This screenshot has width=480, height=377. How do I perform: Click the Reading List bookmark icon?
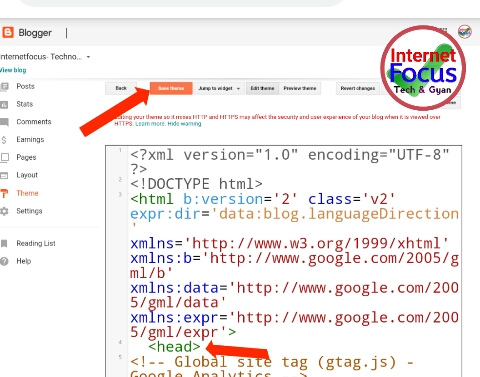click(4, 244)
